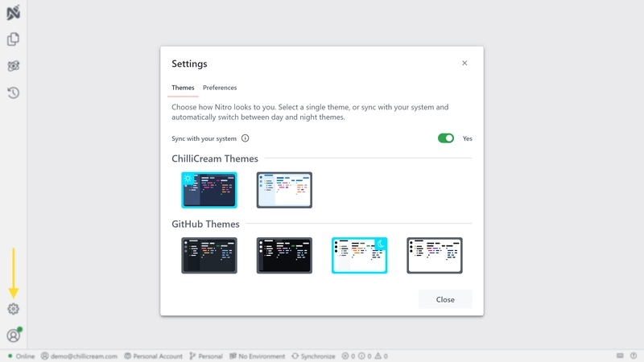Click the keyboard shortcuts icon in the status bar
Screen dimensions: 644x362
click(620, 356)
